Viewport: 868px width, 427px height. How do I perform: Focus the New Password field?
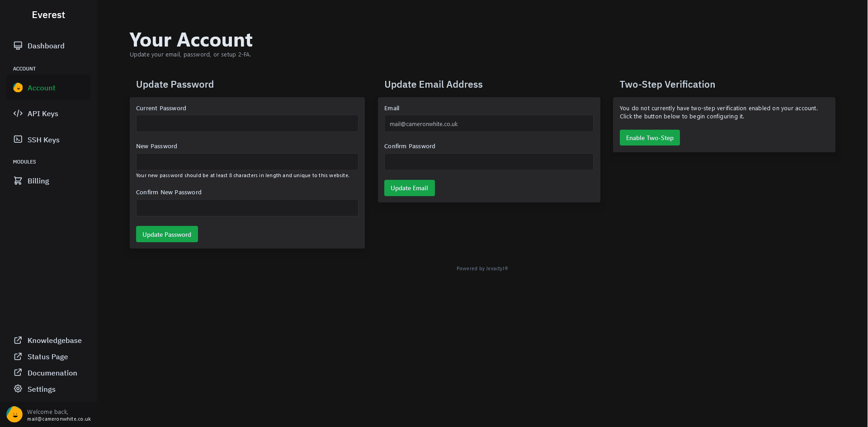pos(247,162)
